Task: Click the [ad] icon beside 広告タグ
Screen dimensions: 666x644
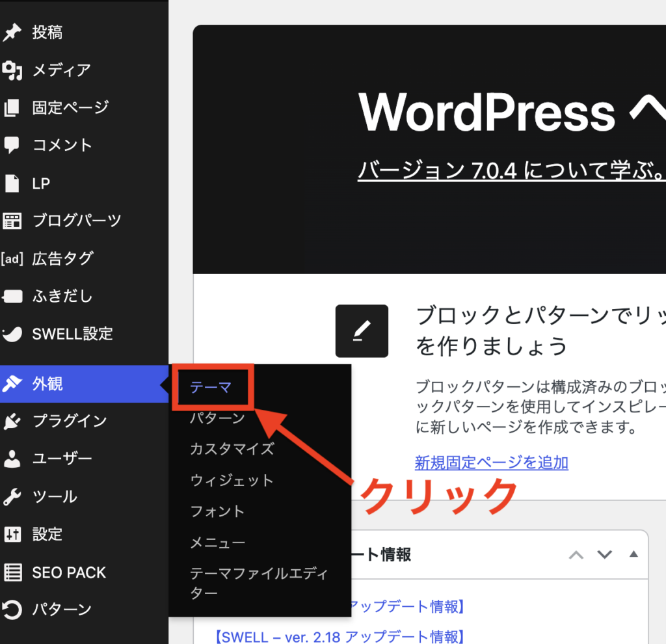Action: 12,258
